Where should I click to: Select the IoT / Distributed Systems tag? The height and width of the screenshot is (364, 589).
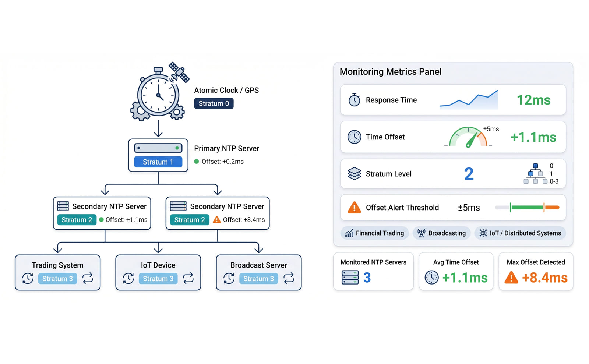pos(520,233)
